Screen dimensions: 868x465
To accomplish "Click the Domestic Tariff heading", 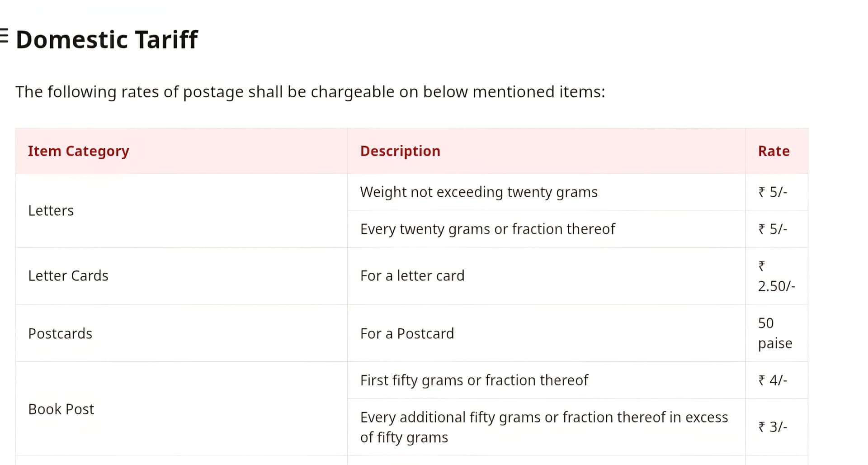I will (107, 40).
